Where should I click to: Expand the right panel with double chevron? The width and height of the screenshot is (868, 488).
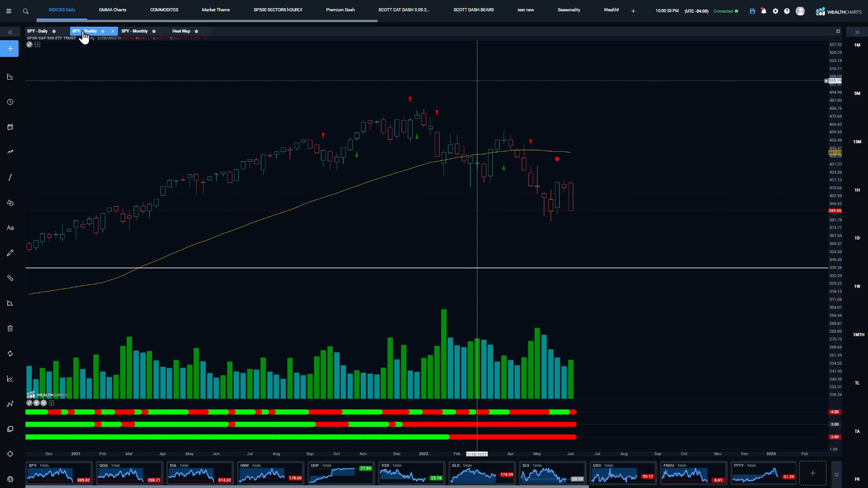[857, 32]
